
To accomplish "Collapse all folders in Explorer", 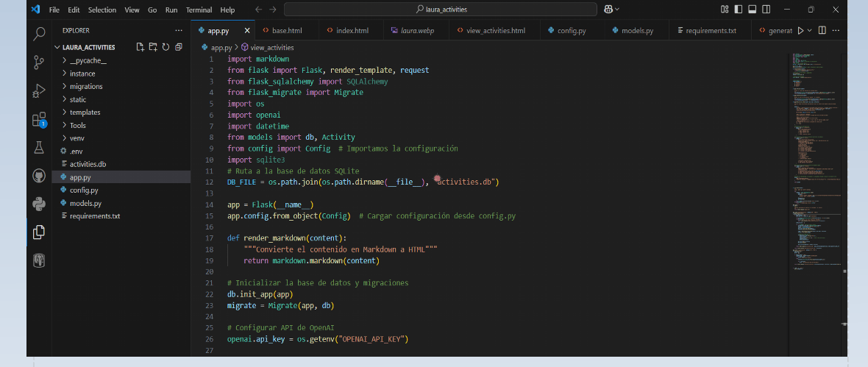I will [178, 47].
